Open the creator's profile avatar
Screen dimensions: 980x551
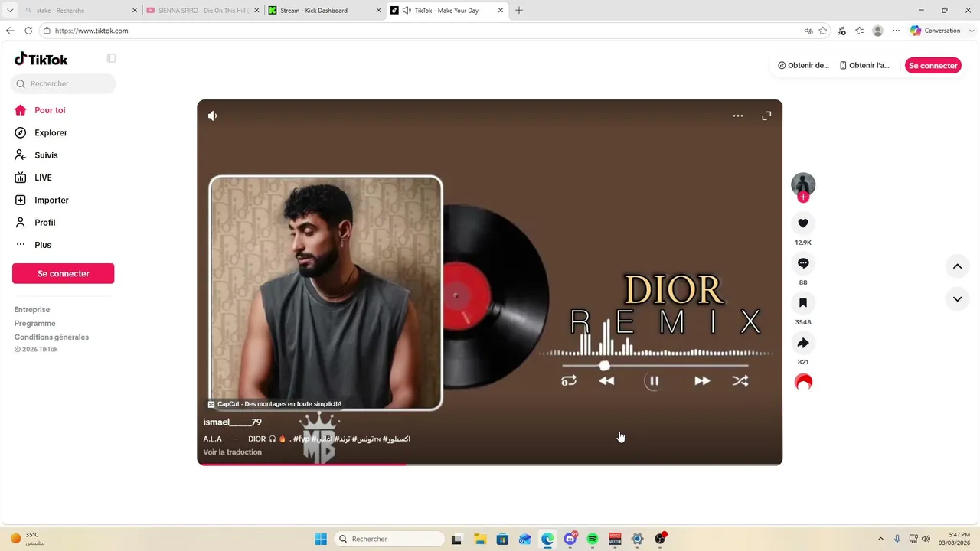click(803, 184)
